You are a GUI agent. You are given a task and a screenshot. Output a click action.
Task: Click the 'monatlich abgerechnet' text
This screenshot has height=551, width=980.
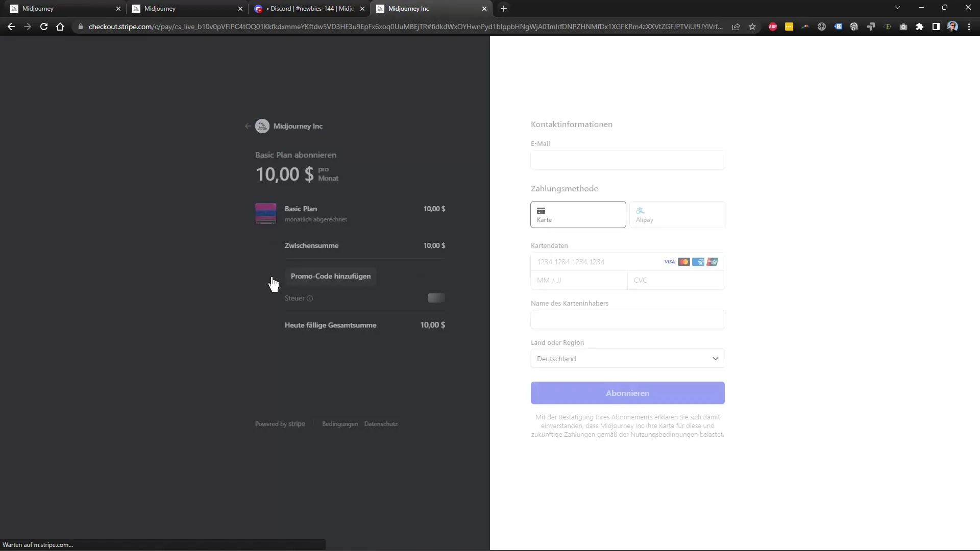[x=316, y=219]
